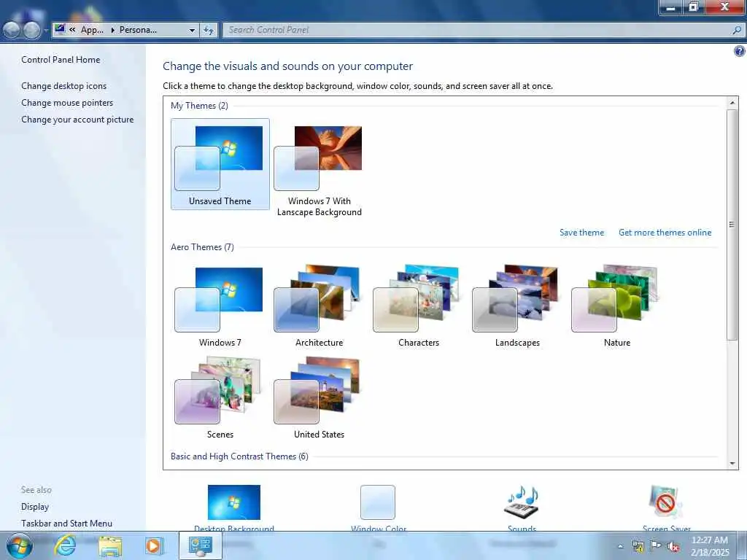Select the United States theme
Image resolution: width=747 pixels, height=560 pixels.
pos(319,398)
